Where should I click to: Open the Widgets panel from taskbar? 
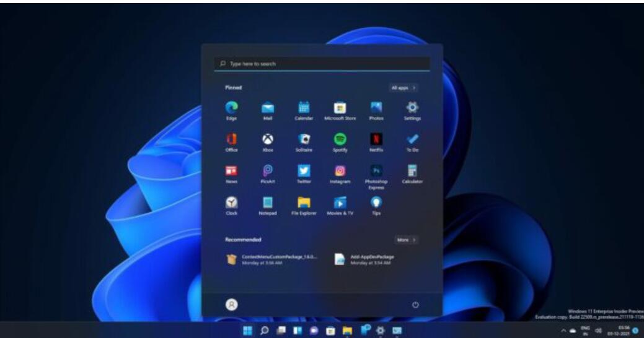pyautogui.click(x=298, y=331)
